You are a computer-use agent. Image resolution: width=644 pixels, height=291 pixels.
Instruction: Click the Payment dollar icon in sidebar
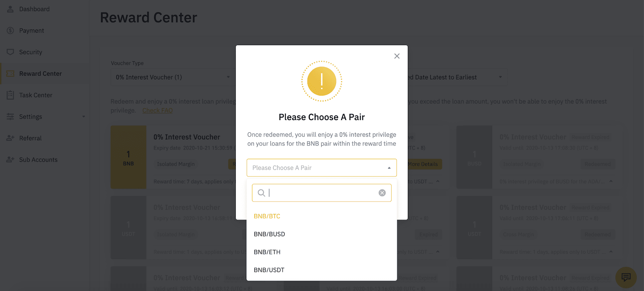point(10,31)
